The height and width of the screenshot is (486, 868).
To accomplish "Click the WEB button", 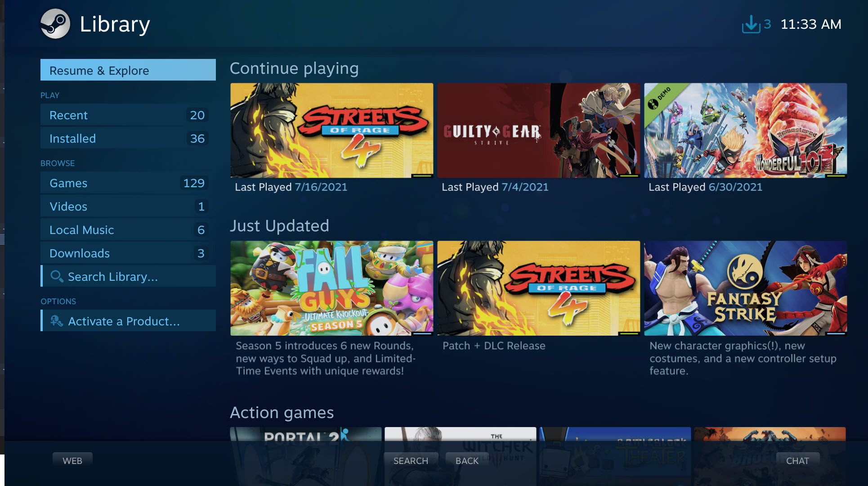I will click(x=72, y=460).
